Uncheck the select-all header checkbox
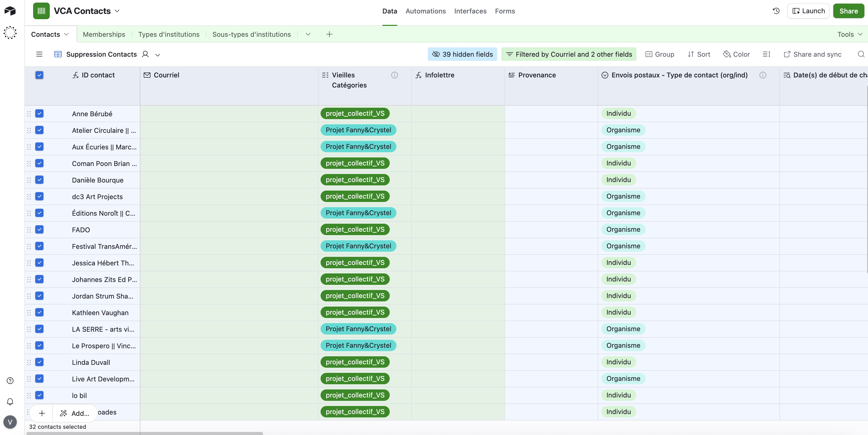The width and height of the screenshot is (868, 435). coord(39,75)
